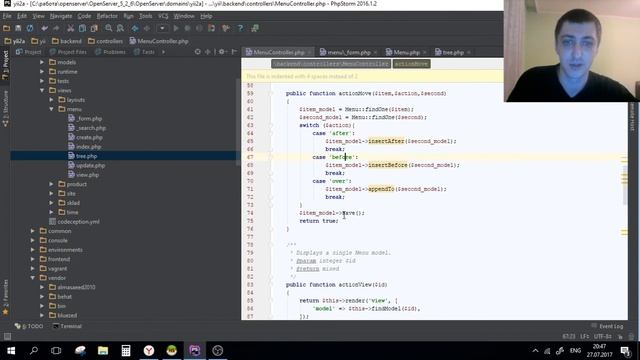This screenshot has height=360, width=640.
Task: Close the MenuController.php editor tab
Action: (310, 52)
